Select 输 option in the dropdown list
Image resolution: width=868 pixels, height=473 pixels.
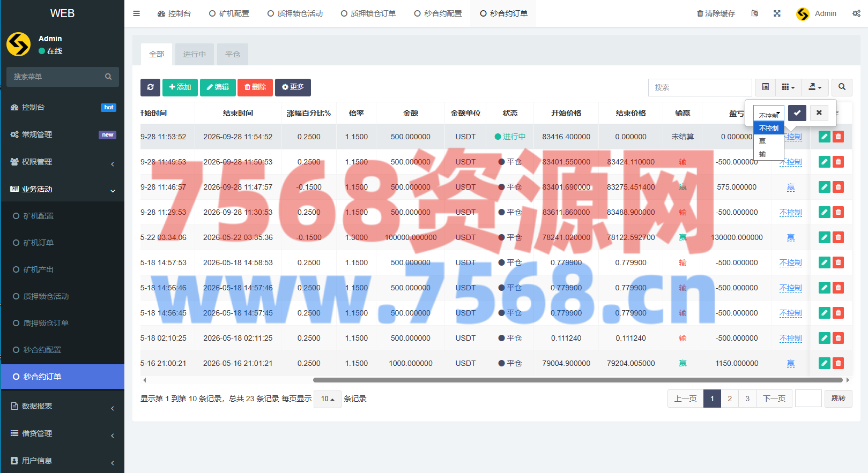tap(769, 154)
